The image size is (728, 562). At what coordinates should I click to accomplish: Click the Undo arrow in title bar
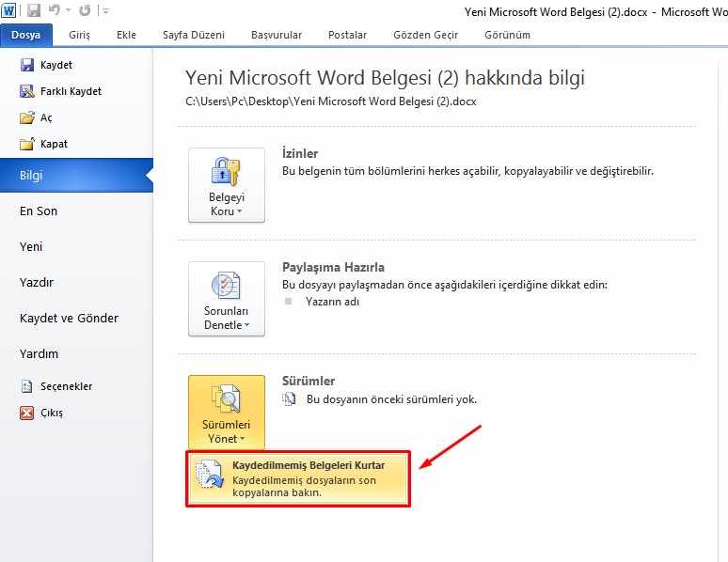pos(55,11)
